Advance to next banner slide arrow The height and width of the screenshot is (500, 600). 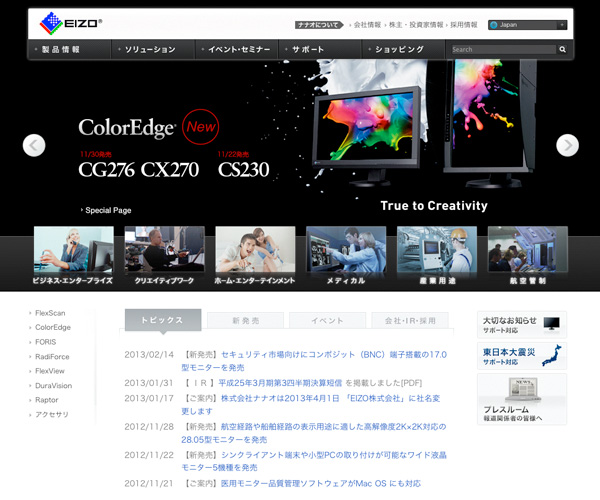[x=567, y=145]
